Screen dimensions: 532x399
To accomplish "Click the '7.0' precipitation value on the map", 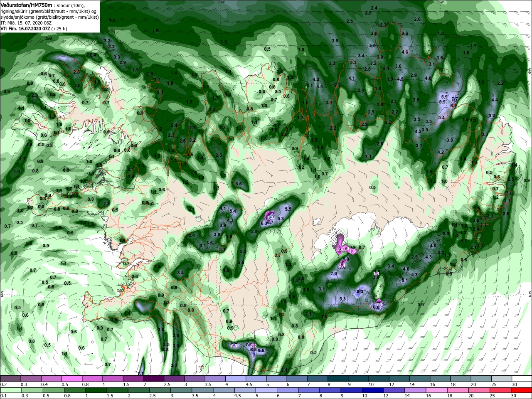I will 334,273.
